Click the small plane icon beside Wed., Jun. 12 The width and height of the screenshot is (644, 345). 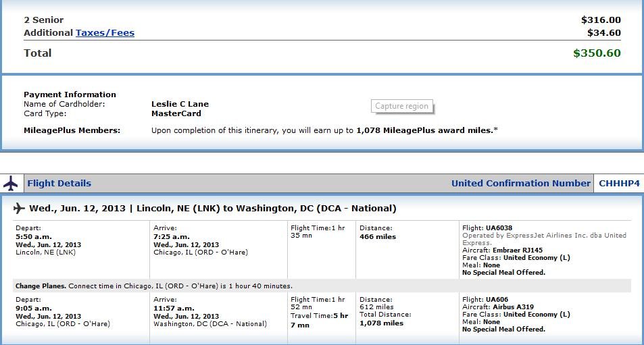tap(19, 208)
